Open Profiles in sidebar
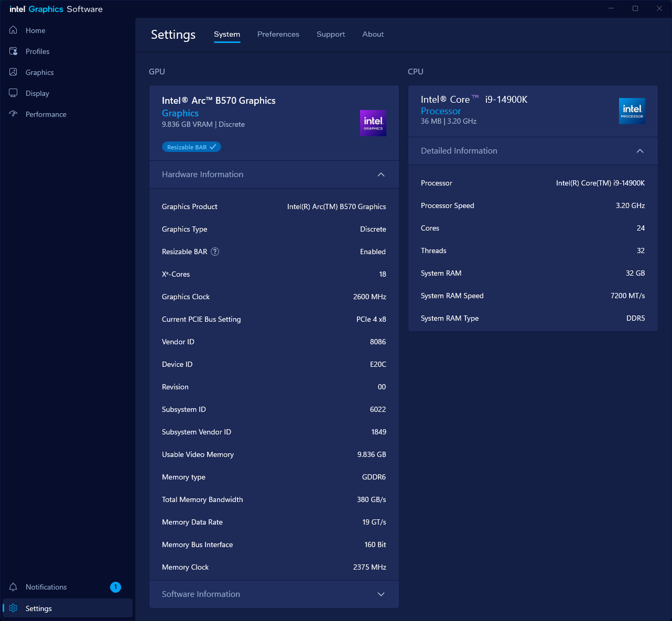Viewport: 672px width, 621px height. pyautogui.click(x=68, y=51)
